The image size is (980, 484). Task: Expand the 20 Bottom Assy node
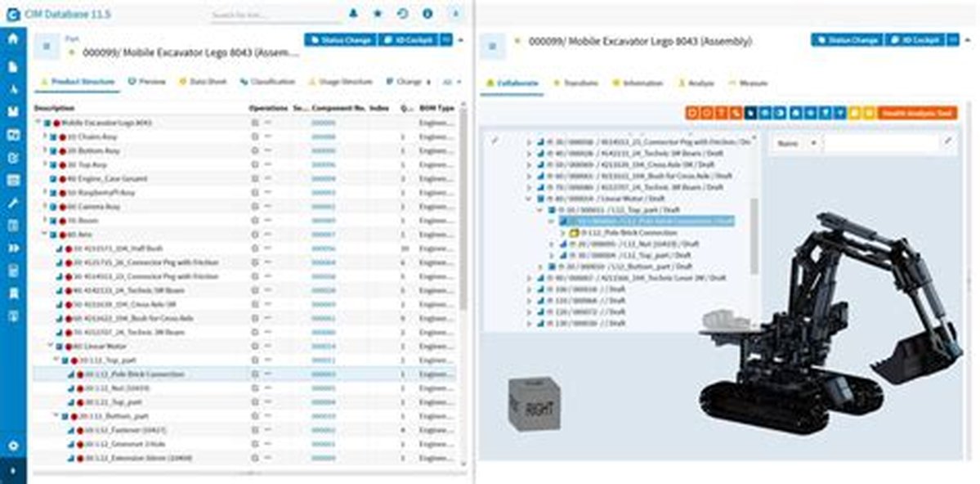pyautogui.click(x=45, y=150)
